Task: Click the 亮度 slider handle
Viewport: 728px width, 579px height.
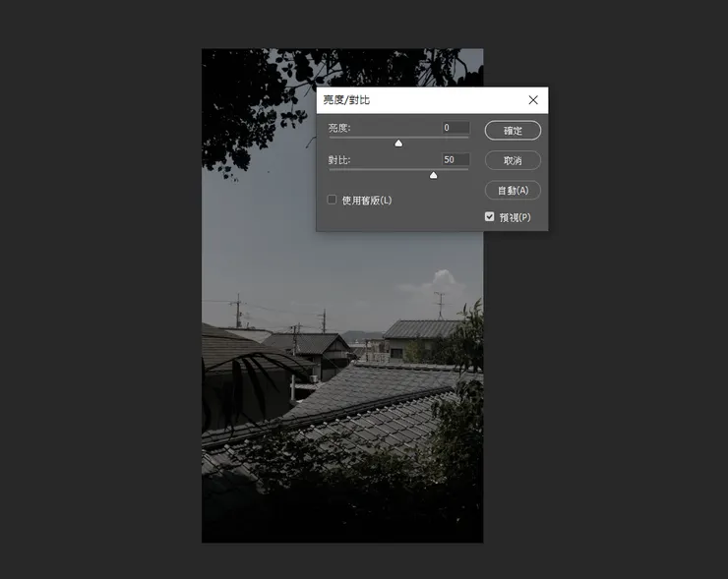Action: (398, 144)
